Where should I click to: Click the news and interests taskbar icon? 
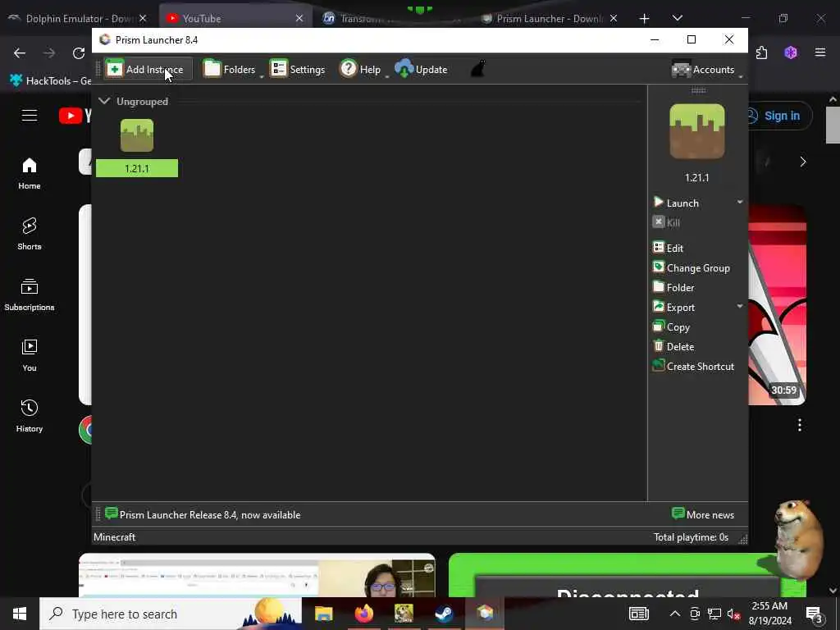[639, 614]
